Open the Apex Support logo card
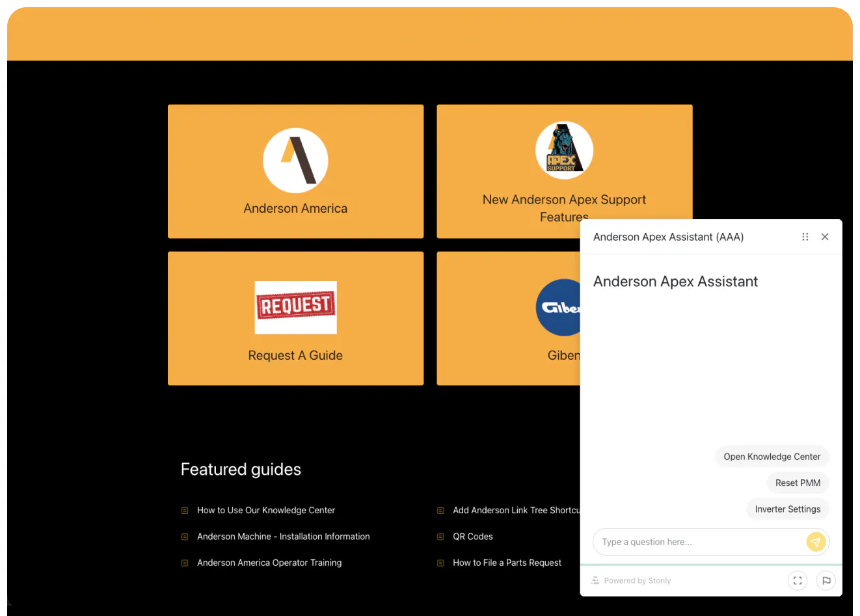This screenshot has width=860, height=616. coord(564,171)
